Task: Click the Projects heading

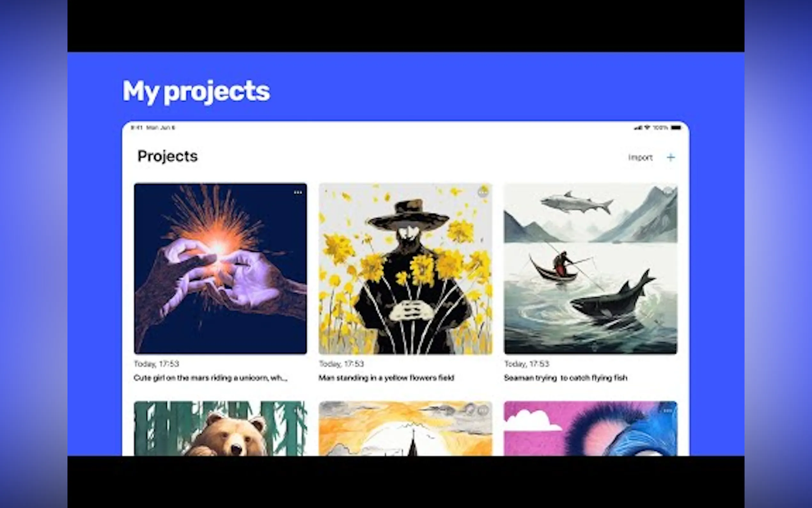Action: click(x=168, y=156)
